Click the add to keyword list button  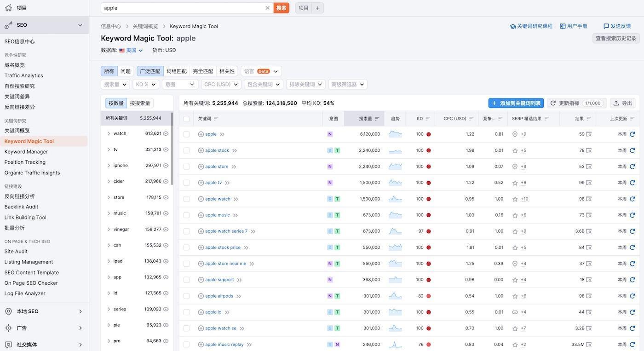click(x=516, y=103)
